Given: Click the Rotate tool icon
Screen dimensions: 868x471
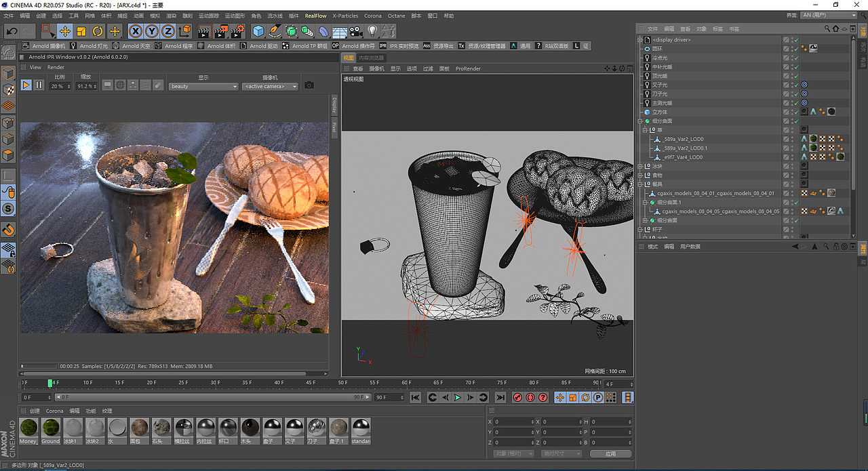Looking at the screenshot, I should 98,31.
